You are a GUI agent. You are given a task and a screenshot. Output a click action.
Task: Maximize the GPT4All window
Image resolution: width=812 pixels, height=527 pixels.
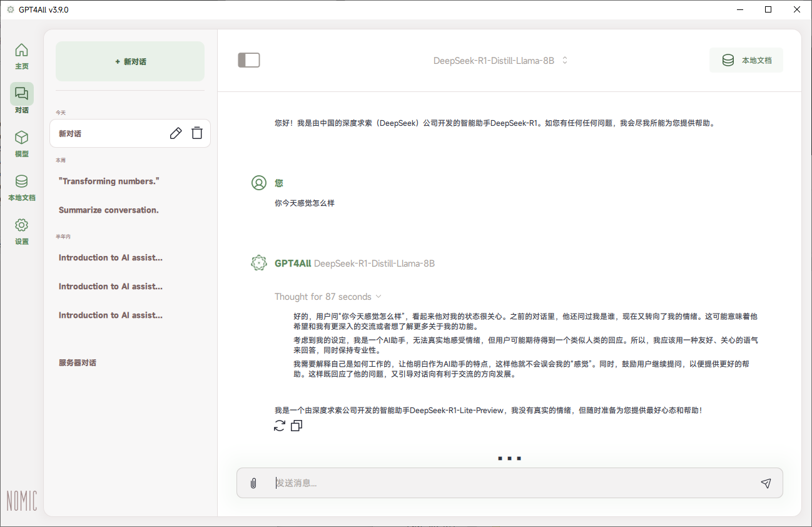point(768,9)
